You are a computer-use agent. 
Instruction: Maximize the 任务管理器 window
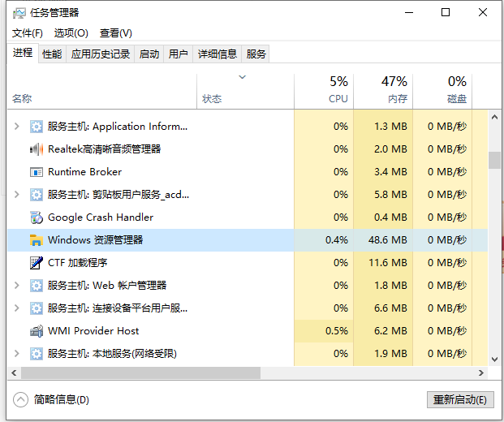pos(446,13)
